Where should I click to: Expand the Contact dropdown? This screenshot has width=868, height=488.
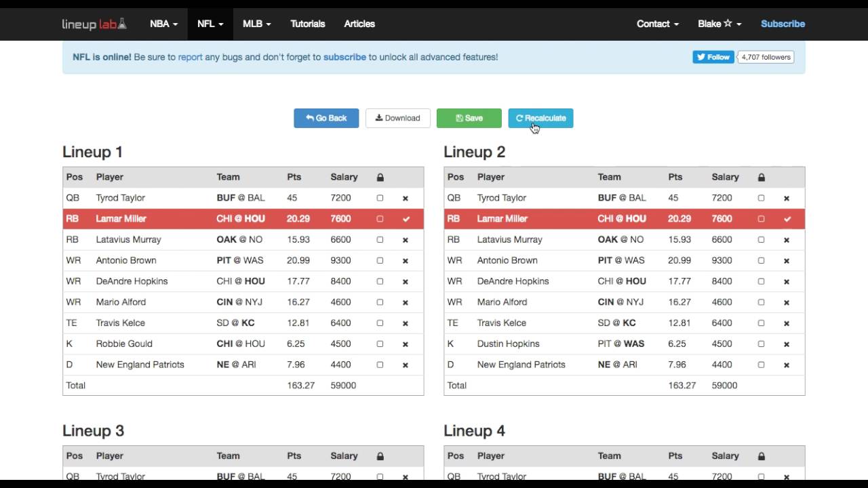[658, 24]
